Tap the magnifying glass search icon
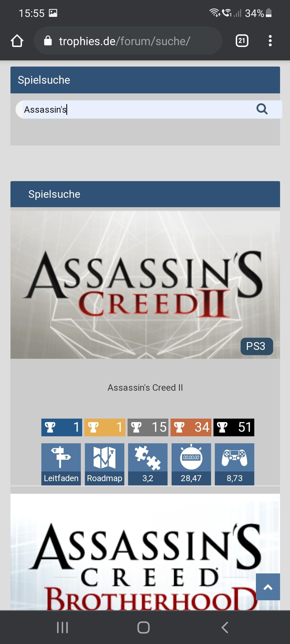290x644 pixels. click(x=262, y=109)
